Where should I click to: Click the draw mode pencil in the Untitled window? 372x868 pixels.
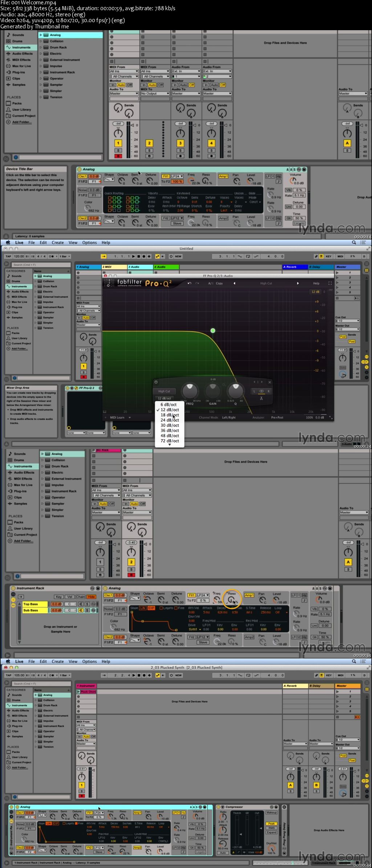click(x=316, y=256)
